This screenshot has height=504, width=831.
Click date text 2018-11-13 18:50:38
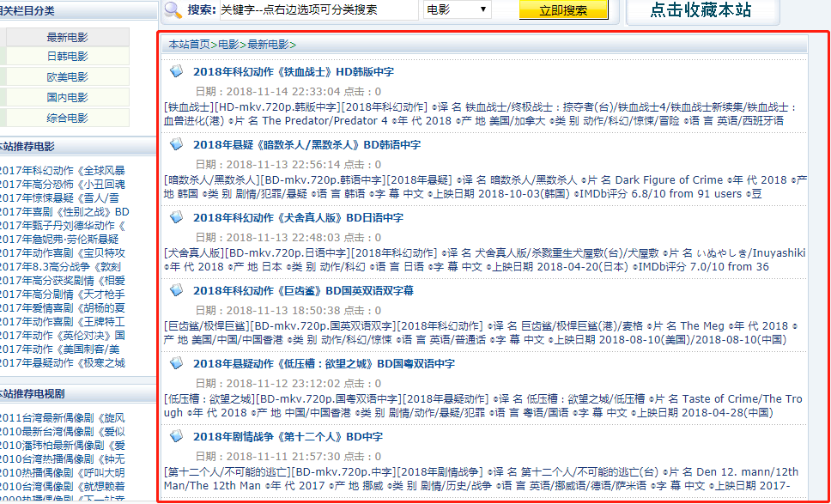point(283,312)
